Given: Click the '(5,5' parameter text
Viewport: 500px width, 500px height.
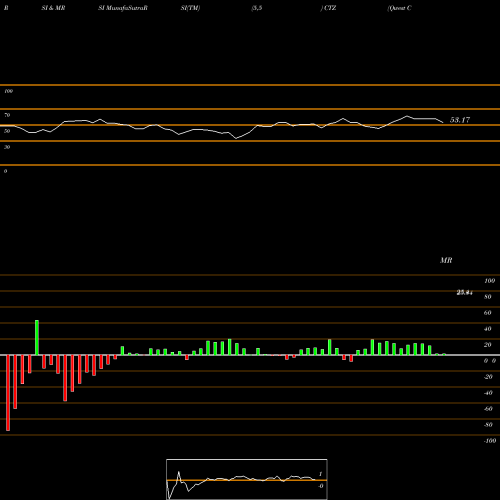Looking at the screenshot, I should click(257, 8).
